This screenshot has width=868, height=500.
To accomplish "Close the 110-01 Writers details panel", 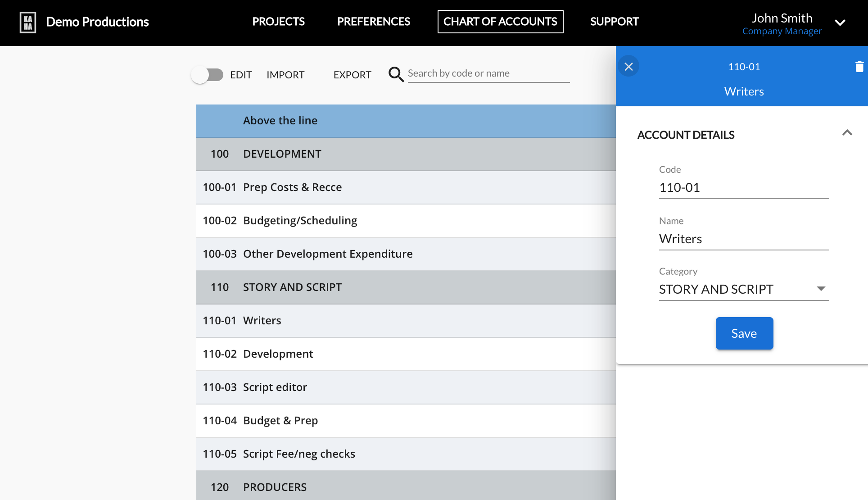I will pyautogui.click(x=628, y=67).
